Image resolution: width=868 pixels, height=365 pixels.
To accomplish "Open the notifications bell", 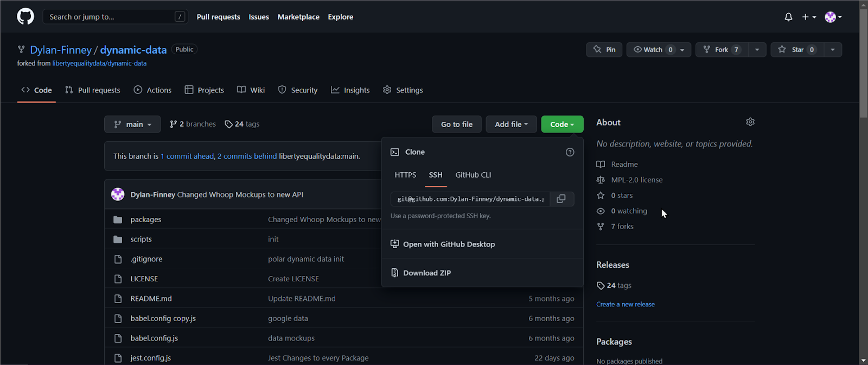I will (x=788, y=17).
